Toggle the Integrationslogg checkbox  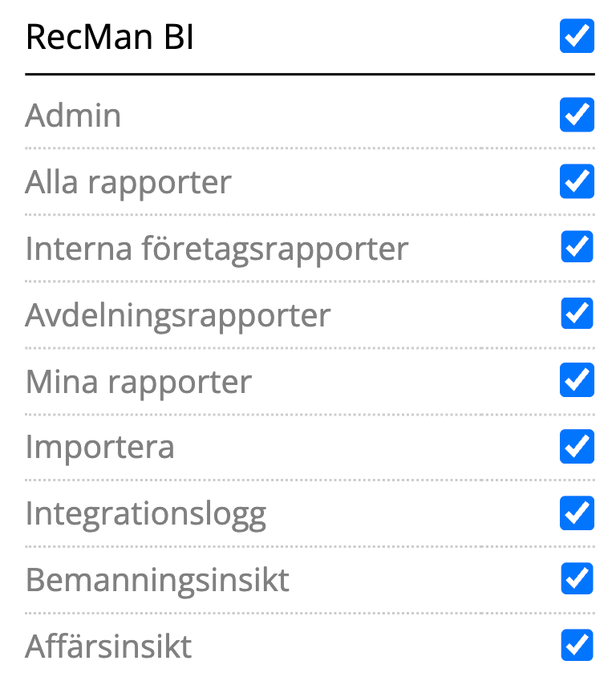(x=577, y=513)
